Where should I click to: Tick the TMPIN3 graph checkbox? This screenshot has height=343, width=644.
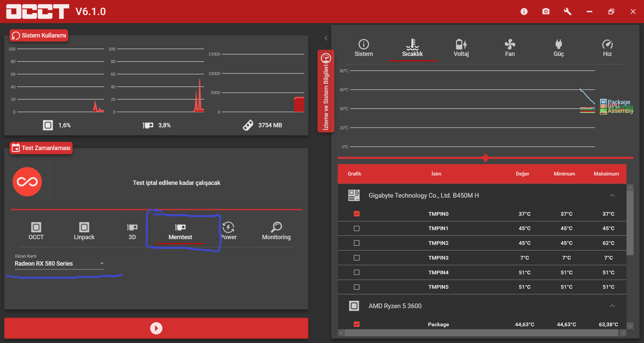[357, 258]
